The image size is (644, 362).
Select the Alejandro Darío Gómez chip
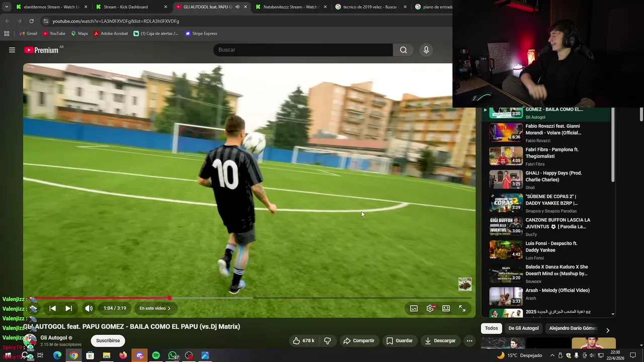(573, 328)
